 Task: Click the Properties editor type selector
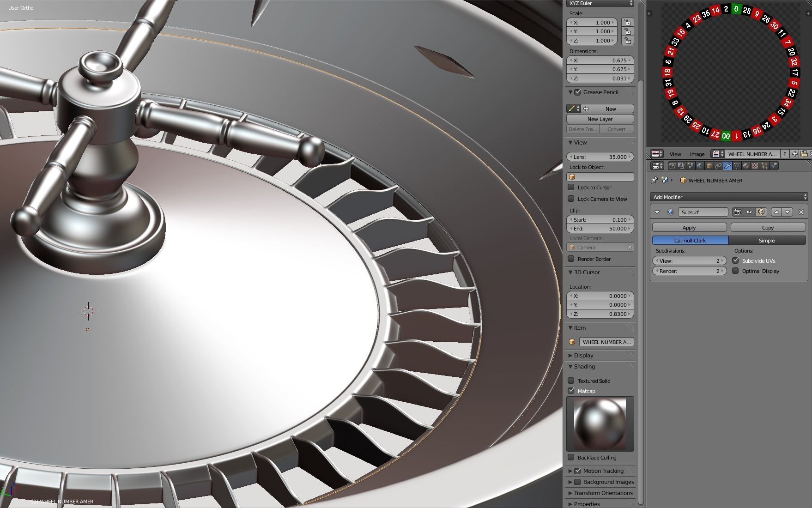(657, 166)
